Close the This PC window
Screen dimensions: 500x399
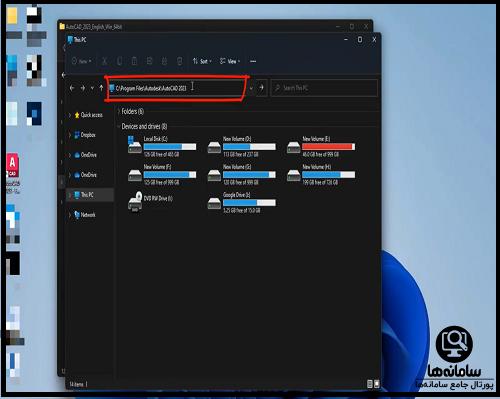(374, 40)
